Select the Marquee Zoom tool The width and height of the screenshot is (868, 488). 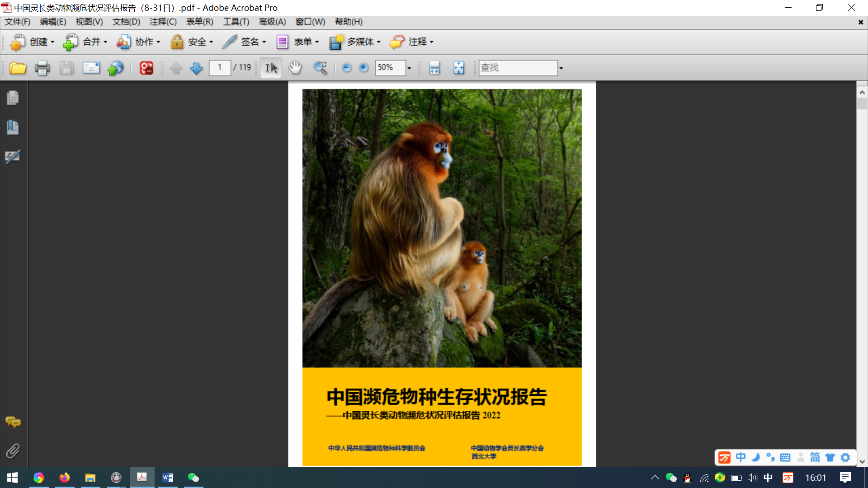[x=320, y=68]
